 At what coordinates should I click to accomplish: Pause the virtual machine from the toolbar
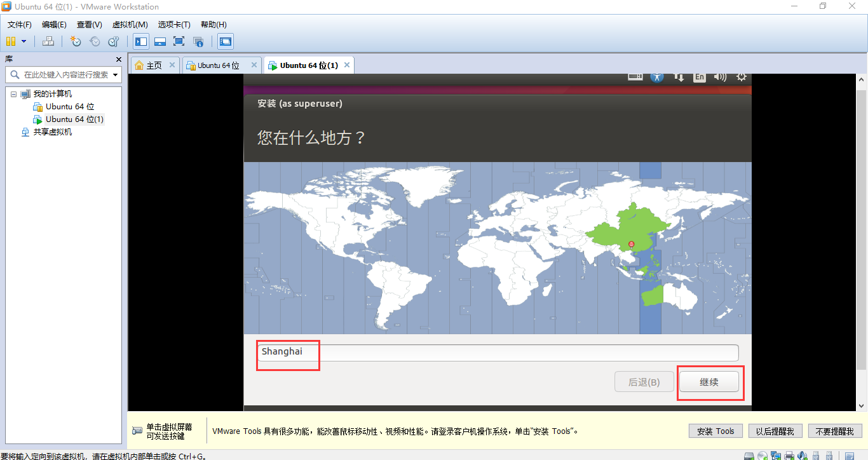pyautogui.click(x=11, y=41)
